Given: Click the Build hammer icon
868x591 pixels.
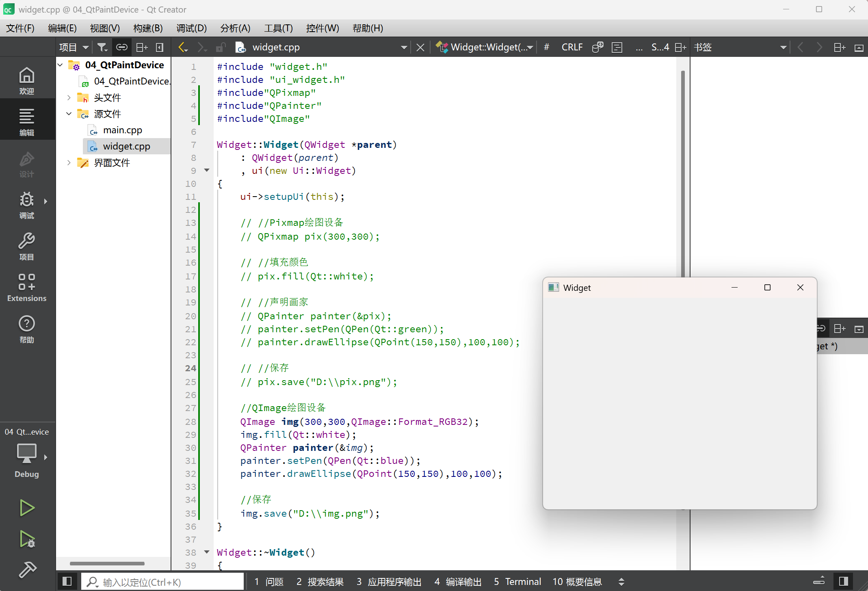Looking at the screenshot, I should [x=27, y=569].
